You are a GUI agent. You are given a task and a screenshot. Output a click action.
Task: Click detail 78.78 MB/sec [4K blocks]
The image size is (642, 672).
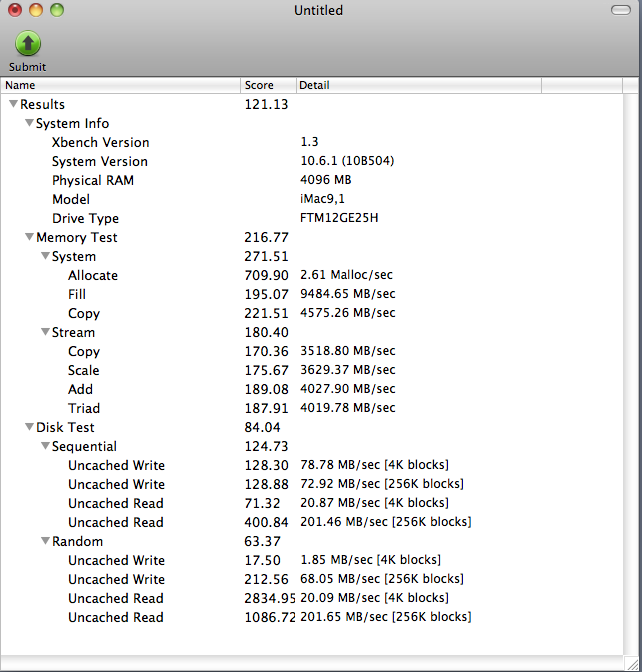(375, 465)
